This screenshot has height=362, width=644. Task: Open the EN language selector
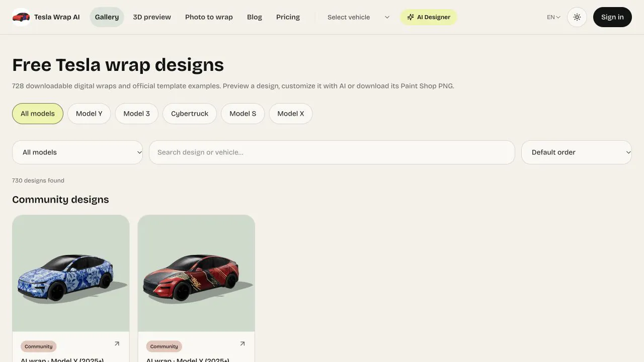553,17
